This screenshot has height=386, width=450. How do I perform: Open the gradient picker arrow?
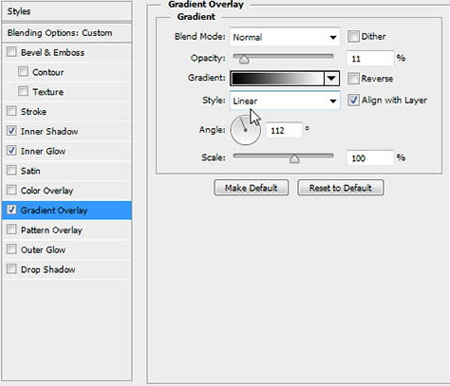[331, 78]
